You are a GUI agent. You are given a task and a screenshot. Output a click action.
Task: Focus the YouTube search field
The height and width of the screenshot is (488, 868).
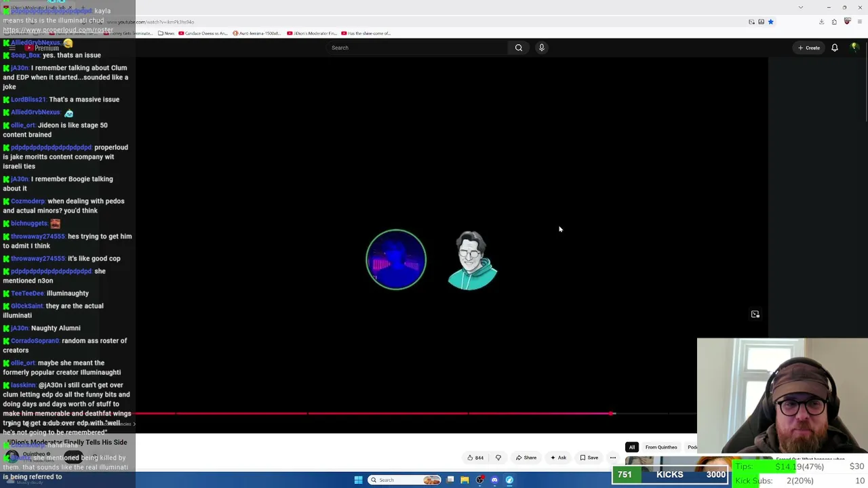coord(417,47)
